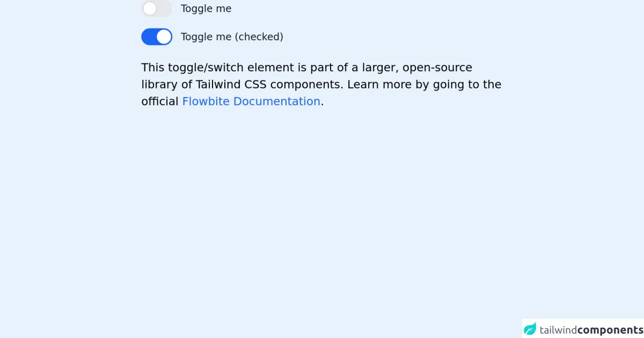Click the word "Documentation" in the link

point(277,101)
